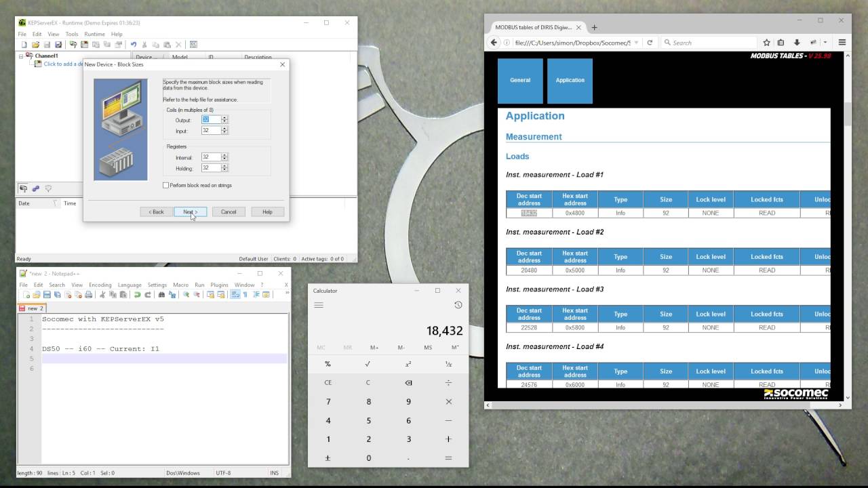Open Encoding menu in Notepad++
This screenshot has height=488, width=868.
[x=100, y=285]
